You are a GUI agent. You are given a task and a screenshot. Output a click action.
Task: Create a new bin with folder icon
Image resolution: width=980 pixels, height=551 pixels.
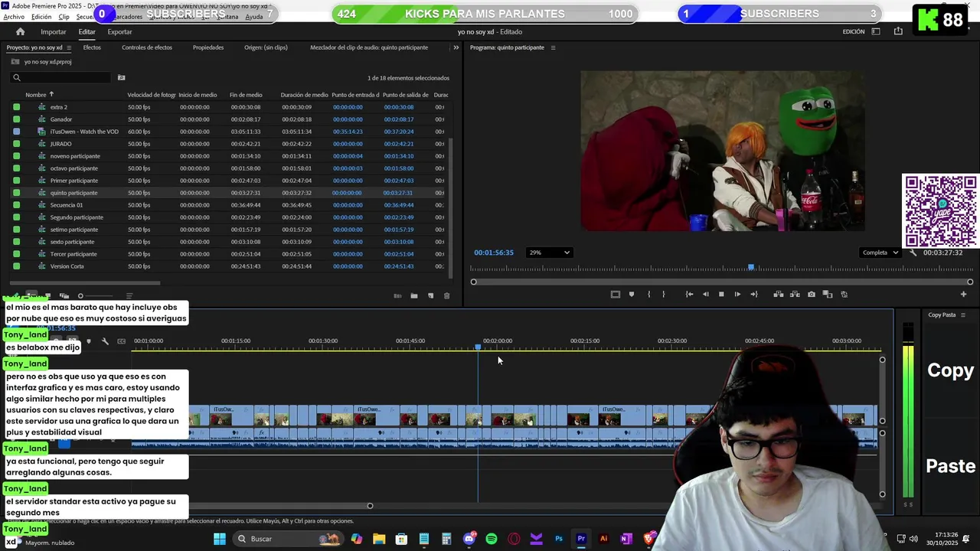(x=414, y=296)
